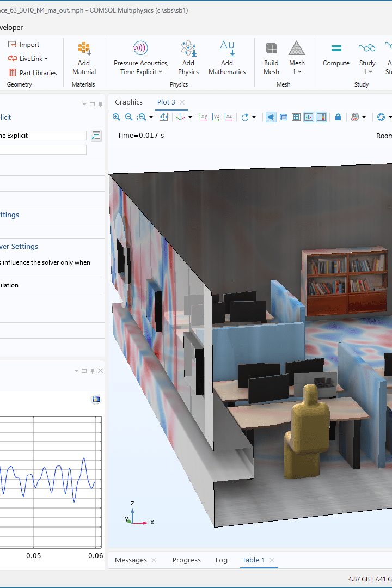The height and width of the screenshot is (588, 392).
Task: Maximize the lower plot panel
Action: pos(84,371)
